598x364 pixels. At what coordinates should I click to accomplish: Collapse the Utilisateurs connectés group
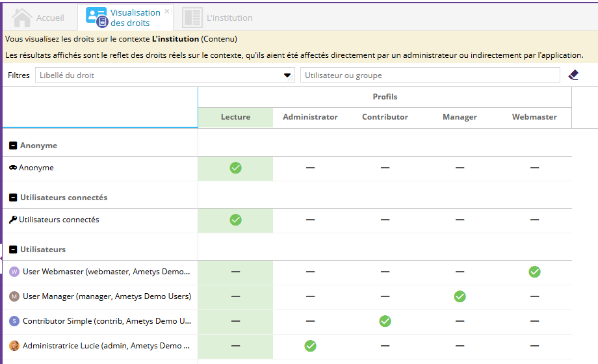click(13, 198)
